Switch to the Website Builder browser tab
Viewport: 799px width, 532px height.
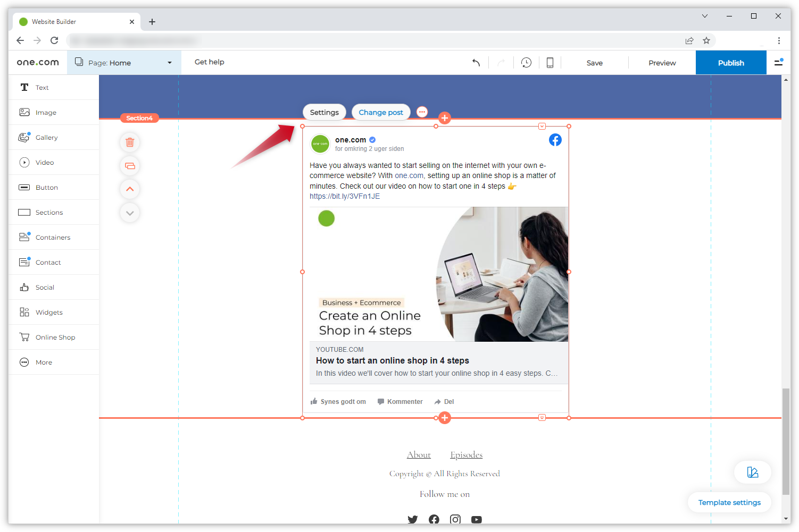coord(73,21)
